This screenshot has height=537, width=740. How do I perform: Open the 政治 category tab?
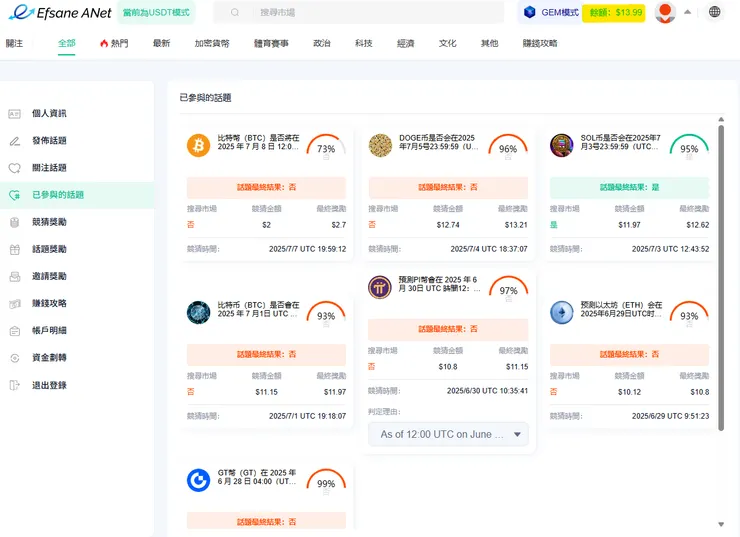[x=322, y=43]
